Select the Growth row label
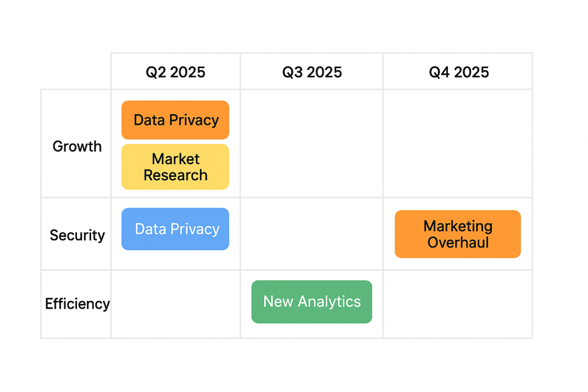This screenshot has width=588, height=392. point(76,146)
